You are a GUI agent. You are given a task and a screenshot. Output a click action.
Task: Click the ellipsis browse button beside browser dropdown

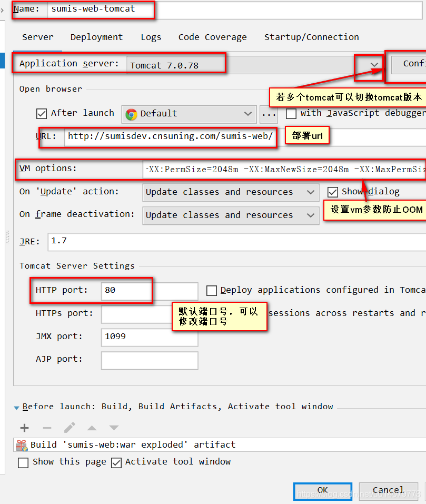(269, 114)
